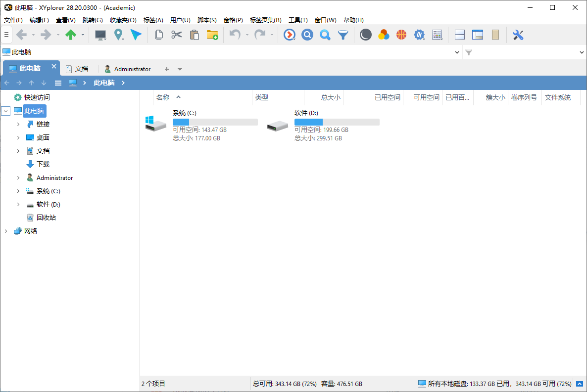This screenshot has height=392, width=587.
Task: Open the 工具(T) menu
Action: coord(298,20)
